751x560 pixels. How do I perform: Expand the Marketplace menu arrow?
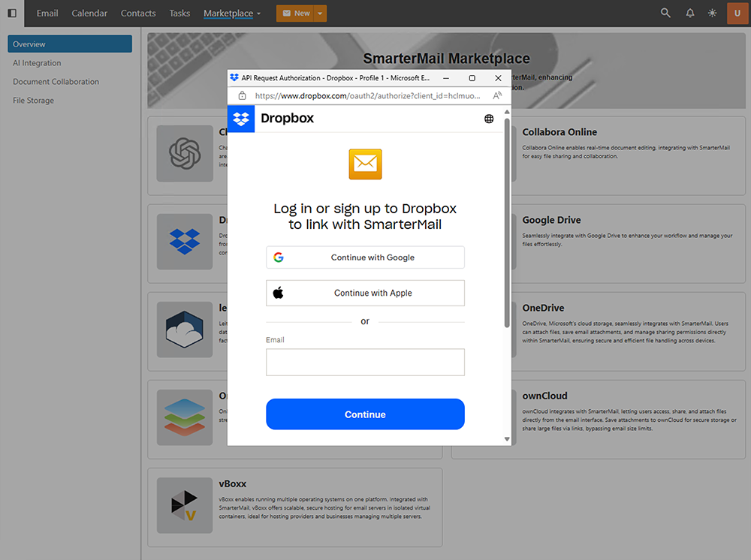pos(258,14)
